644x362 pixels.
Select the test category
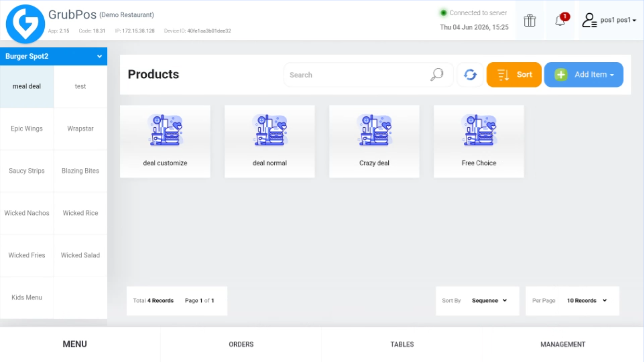pos(80,86)
